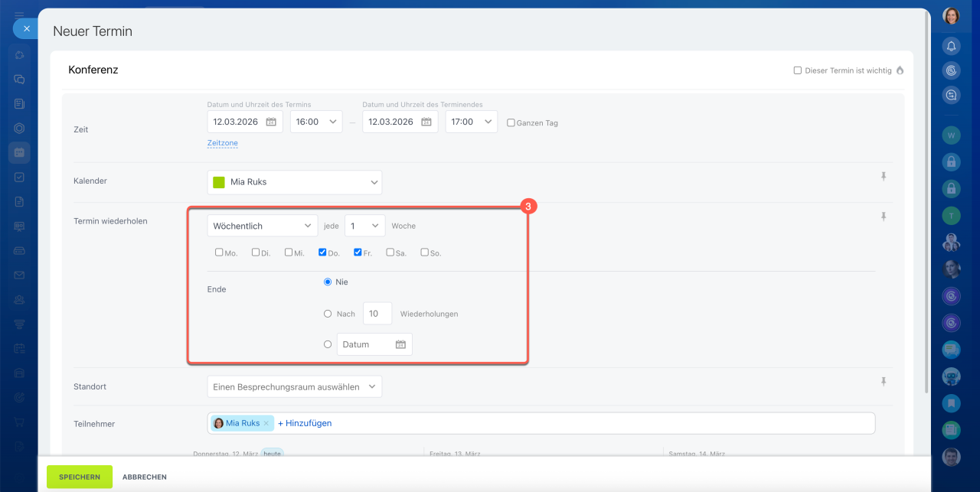
Task: Open the 16:00 start time dropdown
Action: coord(315,122)
